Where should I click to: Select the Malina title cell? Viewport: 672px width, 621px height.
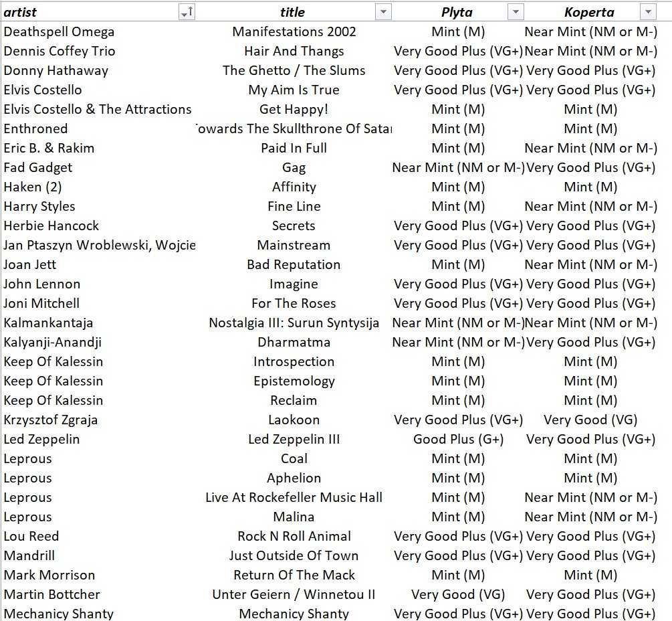294,517
